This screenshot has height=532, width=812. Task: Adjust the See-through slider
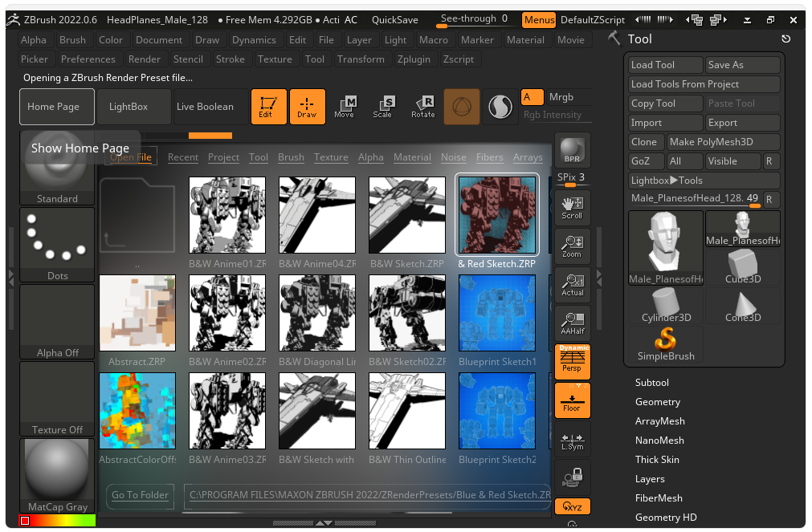[474, 19]
